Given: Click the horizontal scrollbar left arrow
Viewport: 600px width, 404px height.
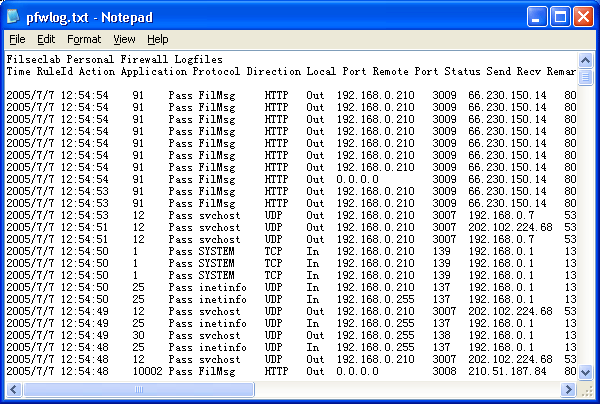Looking at the screenshot, I should point(12,388).
